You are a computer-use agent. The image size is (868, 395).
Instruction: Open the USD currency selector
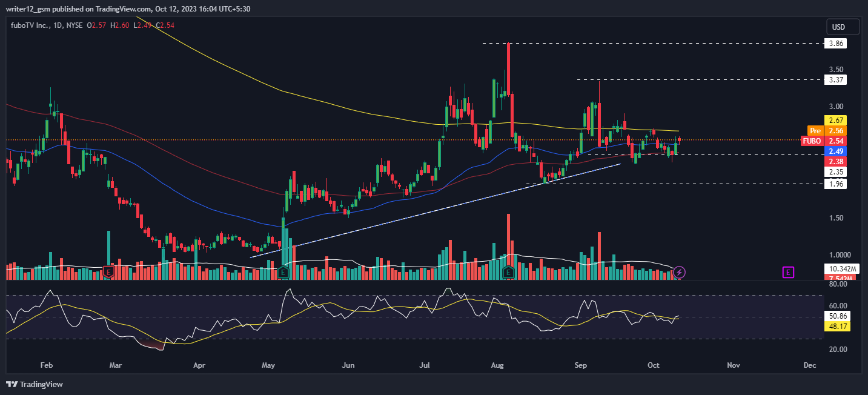click(x=843, y=27)
